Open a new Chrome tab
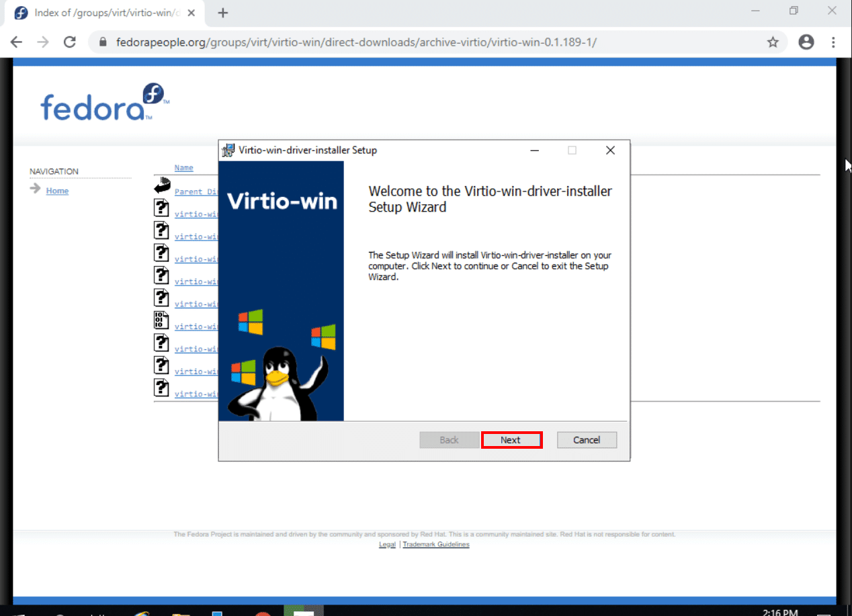 click(x=223, y=13)
